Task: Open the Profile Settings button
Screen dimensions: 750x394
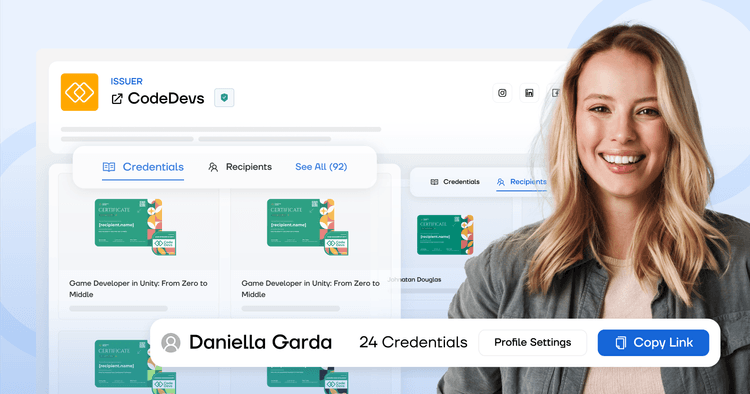Action: click(532, 342)
